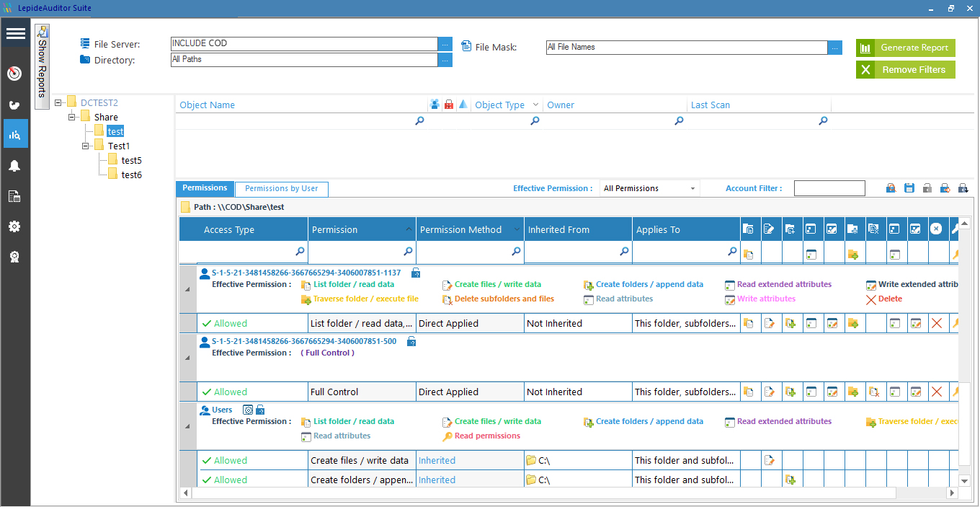Screen dimensions: 980x525
Task: Click the gray lock toolbar icon
Action: point(927,188)
